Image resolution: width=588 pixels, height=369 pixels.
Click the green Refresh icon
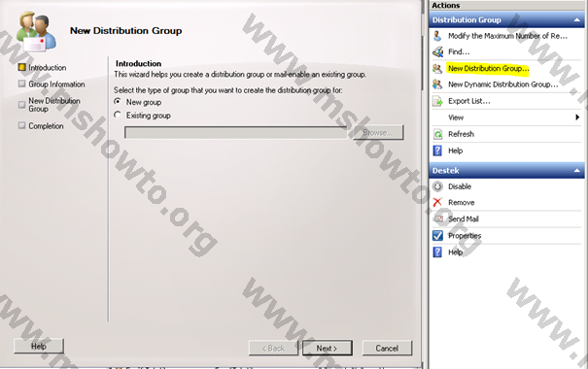[437, 134]
